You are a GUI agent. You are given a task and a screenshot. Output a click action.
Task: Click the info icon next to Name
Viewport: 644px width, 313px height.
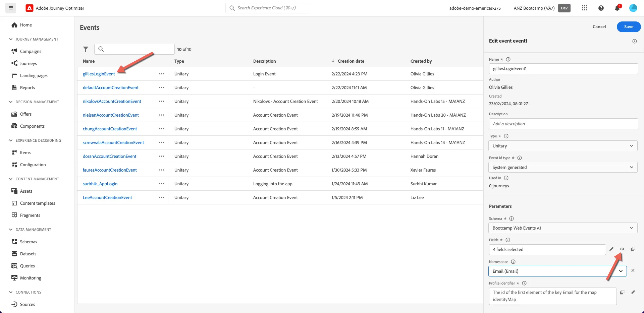pos(508,59)
